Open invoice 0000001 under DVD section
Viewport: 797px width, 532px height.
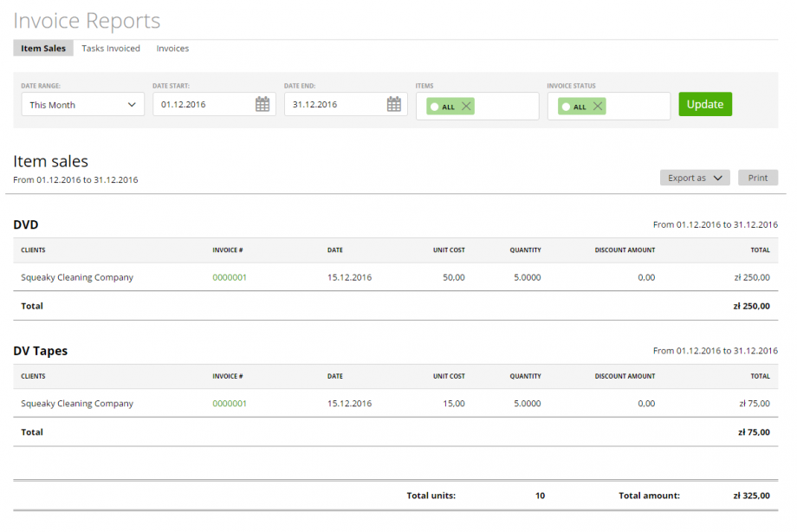229,276
